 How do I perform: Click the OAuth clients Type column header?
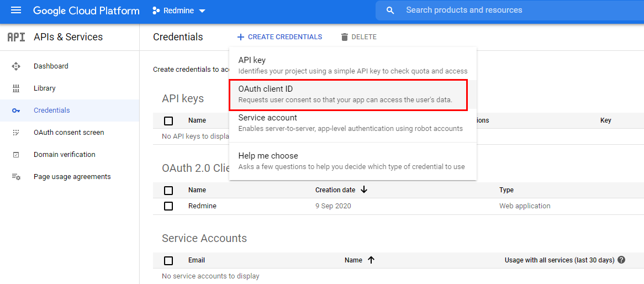[x=506, y=190]
